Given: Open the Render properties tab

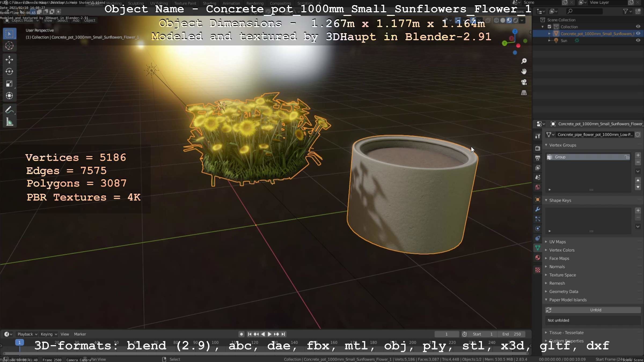Looking at the screenshot, I should coord(538,148).
